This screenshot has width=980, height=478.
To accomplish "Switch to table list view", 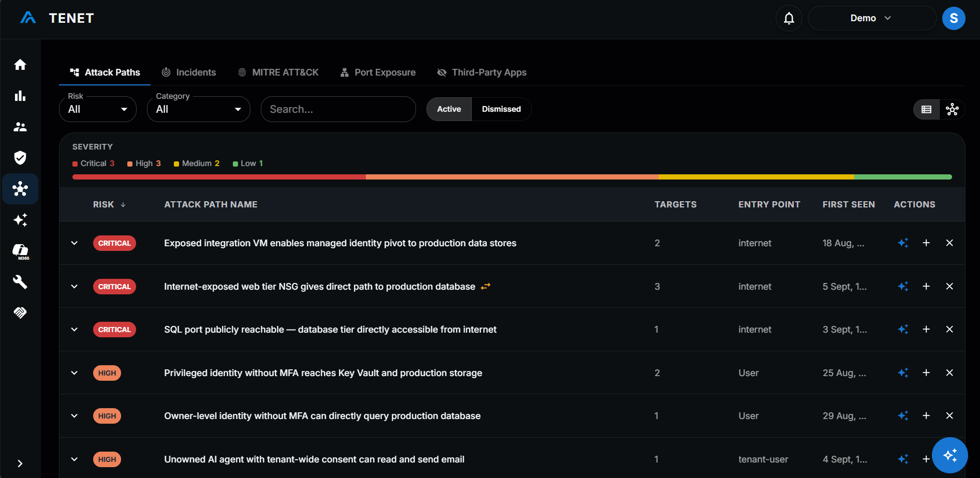I will (x=926, y=110).
